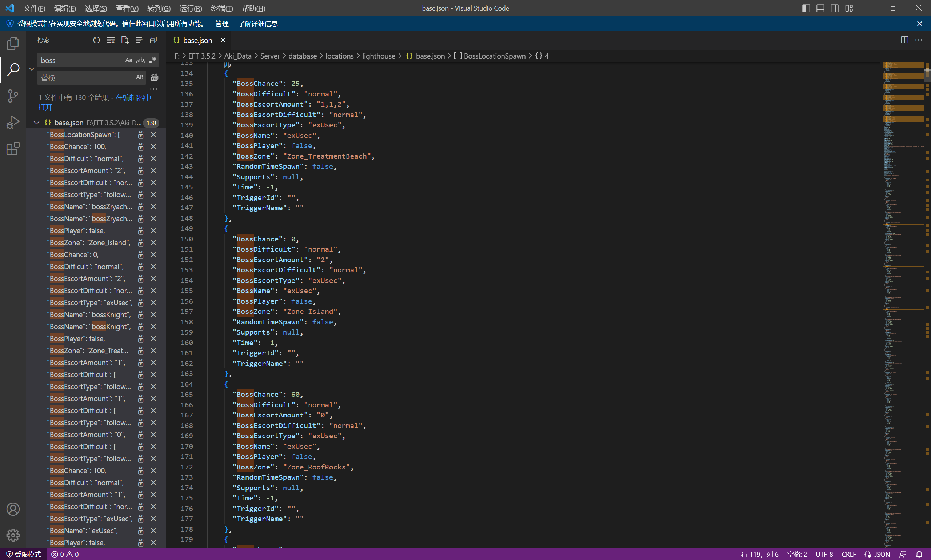Open the 终端(T) menu
Viewport: 931px width, 560px height.
tap(221, 8)
